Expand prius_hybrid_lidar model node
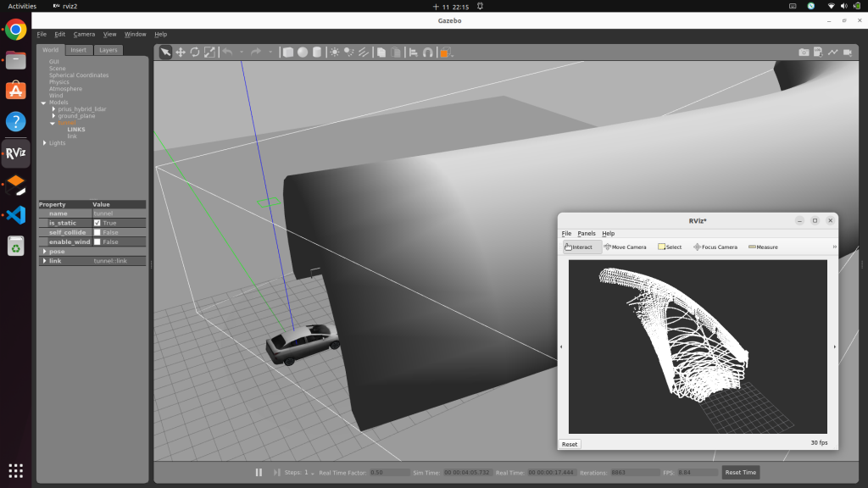The image size is (868, 488). click(53, 109)
